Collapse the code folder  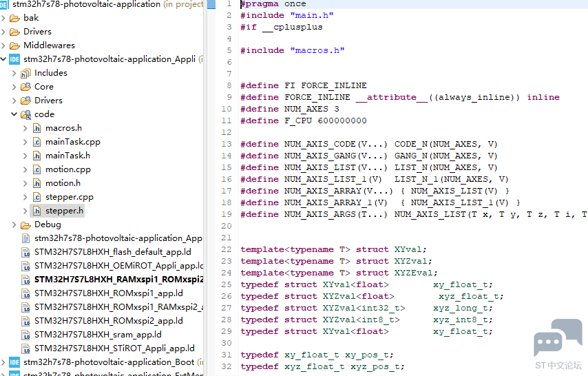14,114
